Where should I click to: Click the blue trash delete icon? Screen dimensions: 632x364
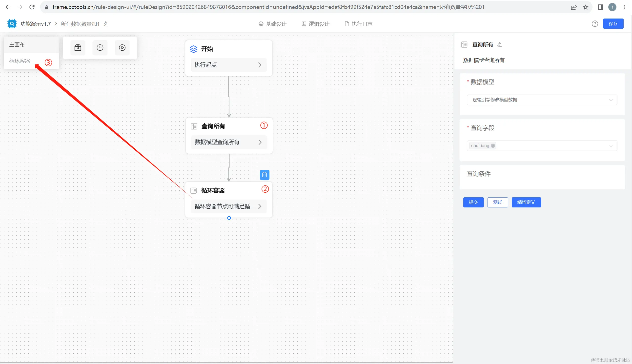[265, 175]
